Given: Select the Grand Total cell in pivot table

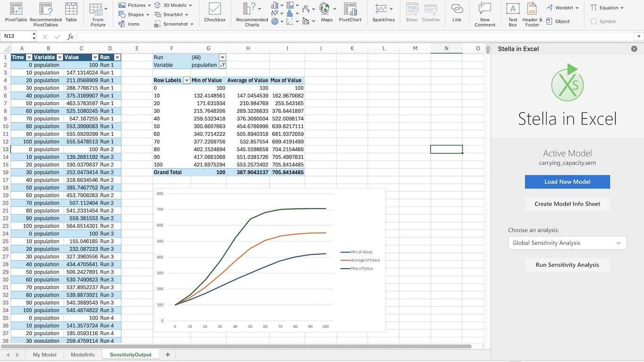Looking at the screenshot, I should 172,172.
